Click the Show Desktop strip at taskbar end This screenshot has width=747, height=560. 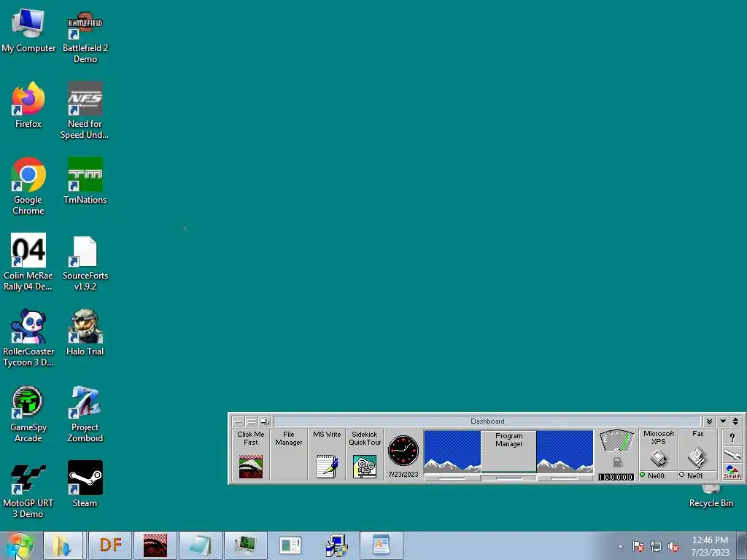coord(742,545)
